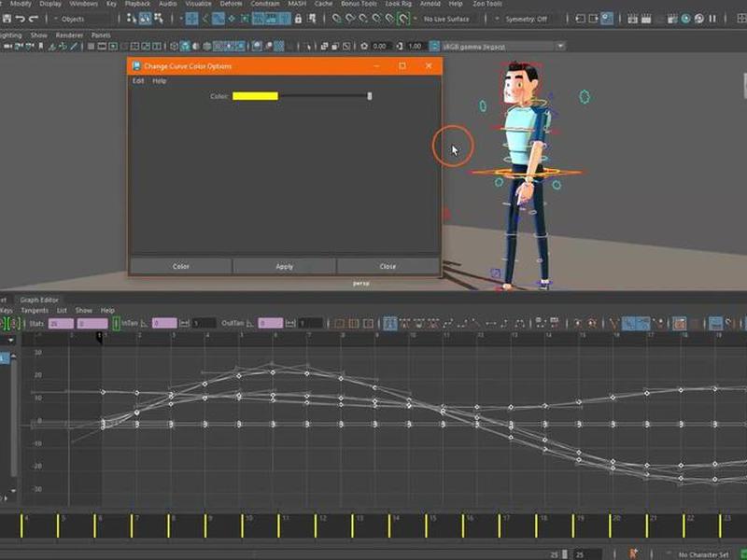Click the exposure icon beside 0.00
The image size is (747, 560).
point(364,46)
